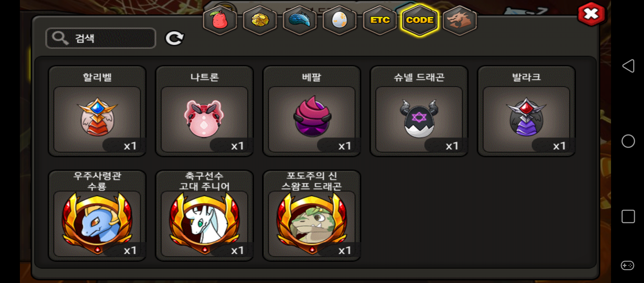Pick the 슈넬 드래곤 black egg
Image resolution: width=644 pixels, height=283 pixels.
(419, 111)
